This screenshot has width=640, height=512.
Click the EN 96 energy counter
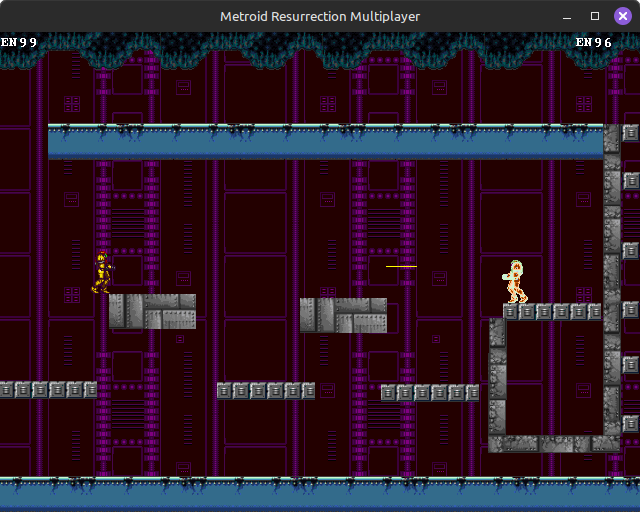(x=593, y=42)
